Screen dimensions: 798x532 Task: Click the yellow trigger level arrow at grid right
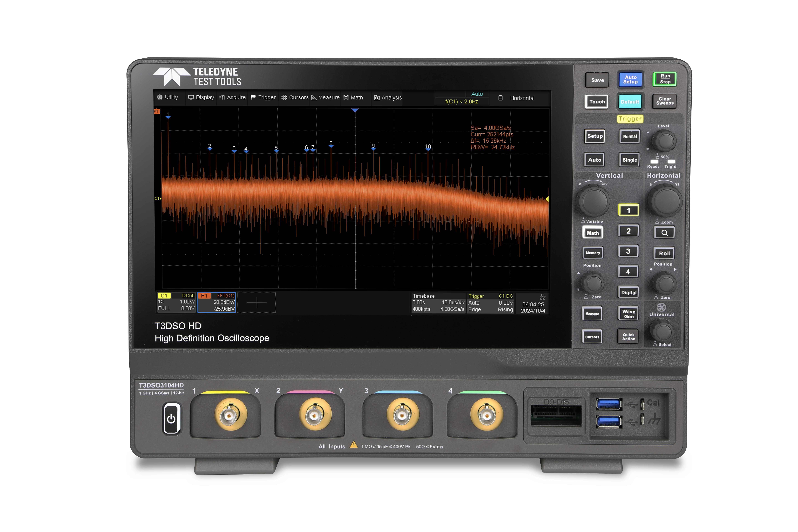547,199
